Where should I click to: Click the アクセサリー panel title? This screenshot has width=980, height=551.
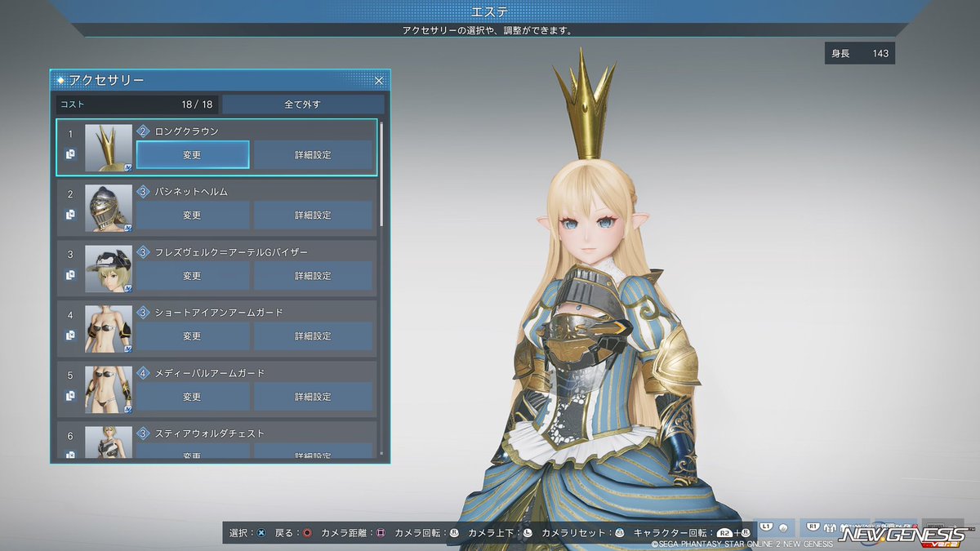pos(107,80)
